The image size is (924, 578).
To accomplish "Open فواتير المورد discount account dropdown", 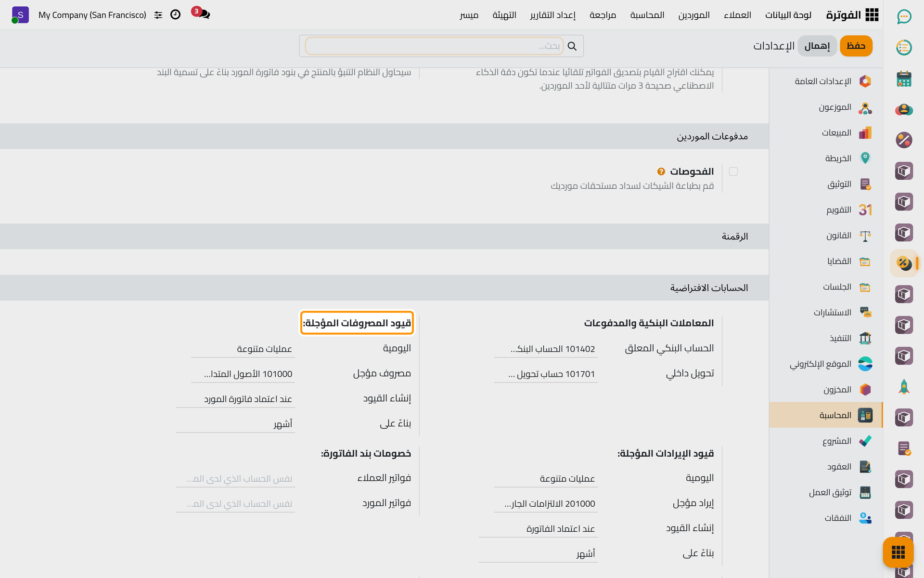I will pos(235,503).
